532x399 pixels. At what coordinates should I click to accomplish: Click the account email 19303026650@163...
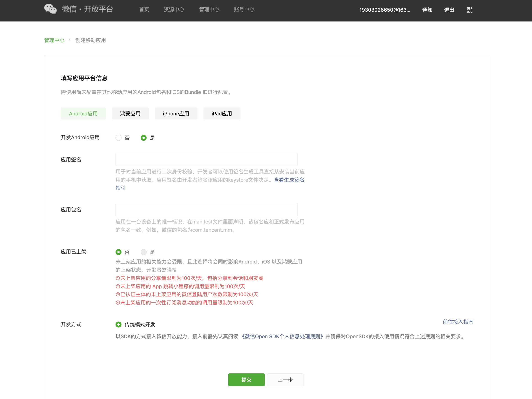point(385,10)
